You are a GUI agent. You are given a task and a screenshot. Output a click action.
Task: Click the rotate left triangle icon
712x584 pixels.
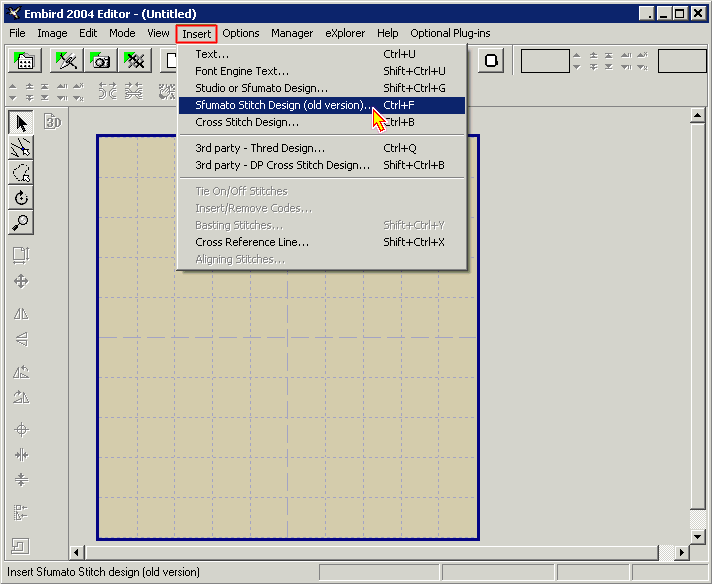click(21, 372)
